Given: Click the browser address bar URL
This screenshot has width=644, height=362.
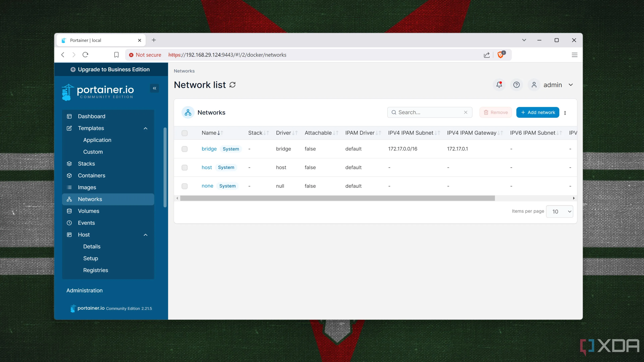Looking at the screenshot, I should click(227, 55).
